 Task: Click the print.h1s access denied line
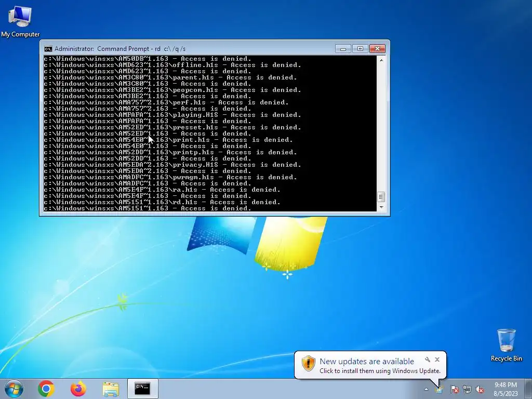[x=168, y=140]
